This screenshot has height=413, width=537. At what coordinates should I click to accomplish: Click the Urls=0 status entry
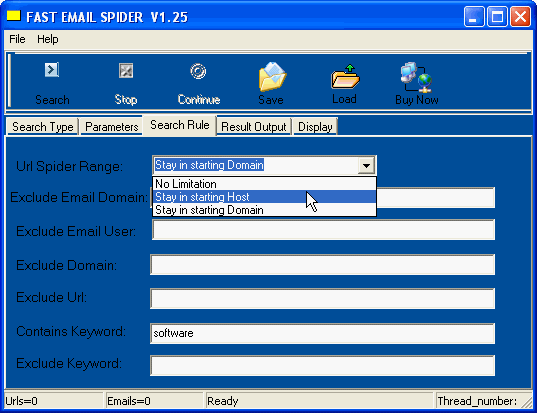click(53, 401)
